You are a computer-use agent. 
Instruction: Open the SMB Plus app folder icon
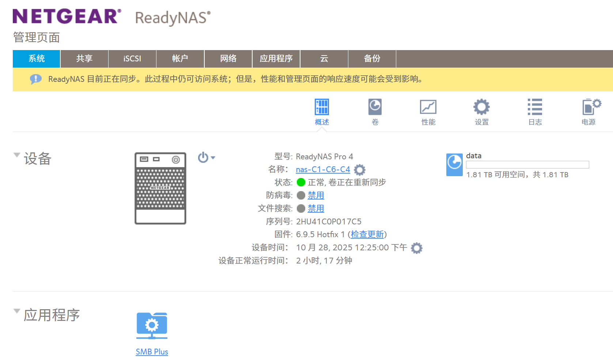[x=152, y=325]
